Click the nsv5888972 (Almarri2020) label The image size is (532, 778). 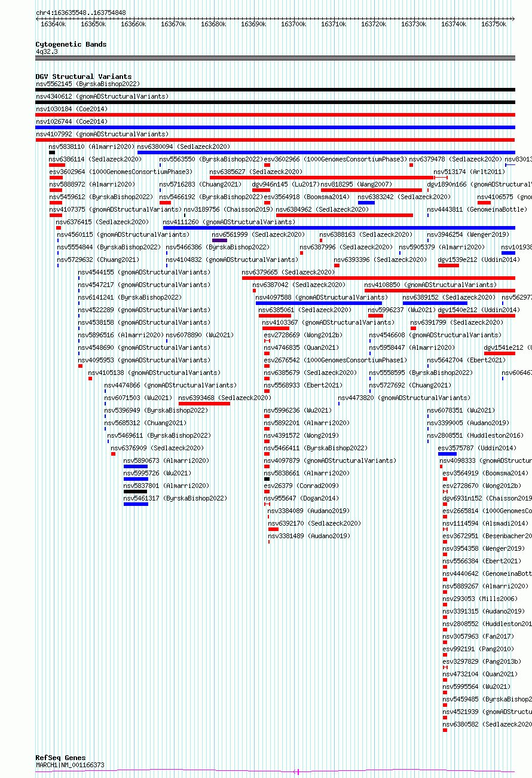click(92, 184)
